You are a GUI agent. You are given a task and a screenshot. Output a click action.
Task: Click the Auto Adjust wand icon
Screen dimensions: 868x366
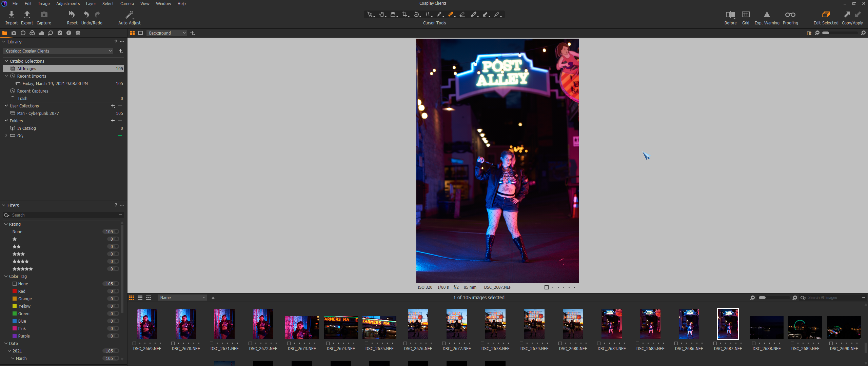129,15
